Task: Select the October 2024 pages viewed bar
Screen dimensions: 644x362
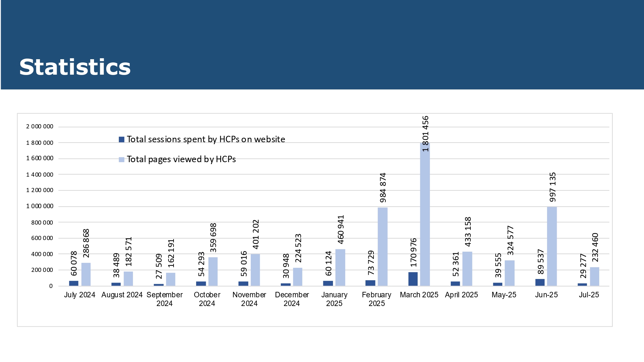Action: pyautogui.click(x=213, y=272)
